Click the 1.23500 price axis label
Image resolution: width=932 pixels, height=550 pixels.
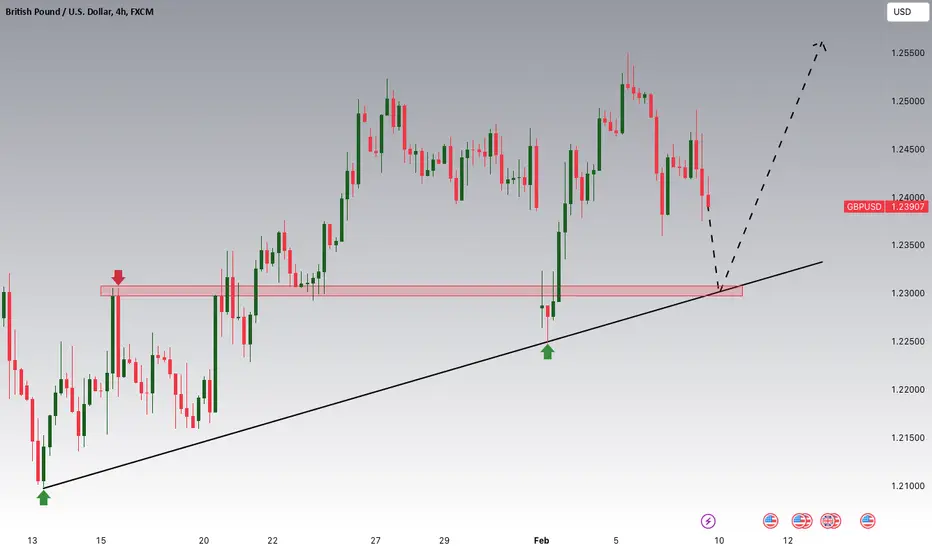pos(908,245)
